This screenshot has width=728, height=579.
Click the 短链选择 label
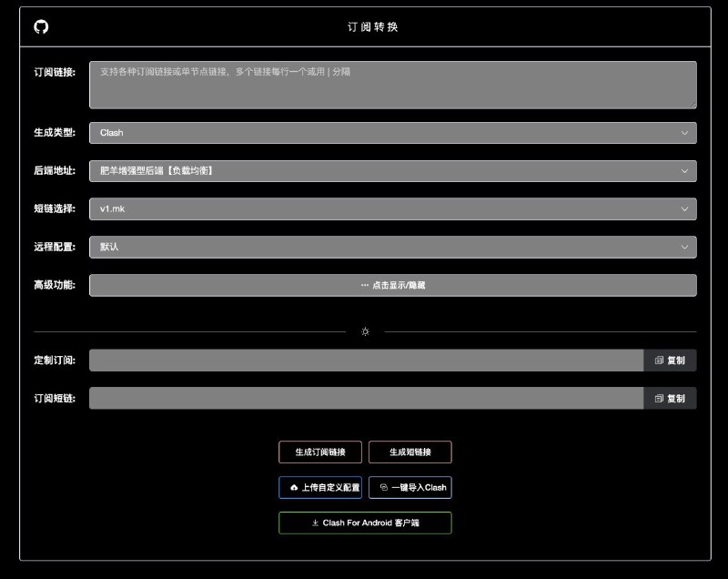[55, 209]
